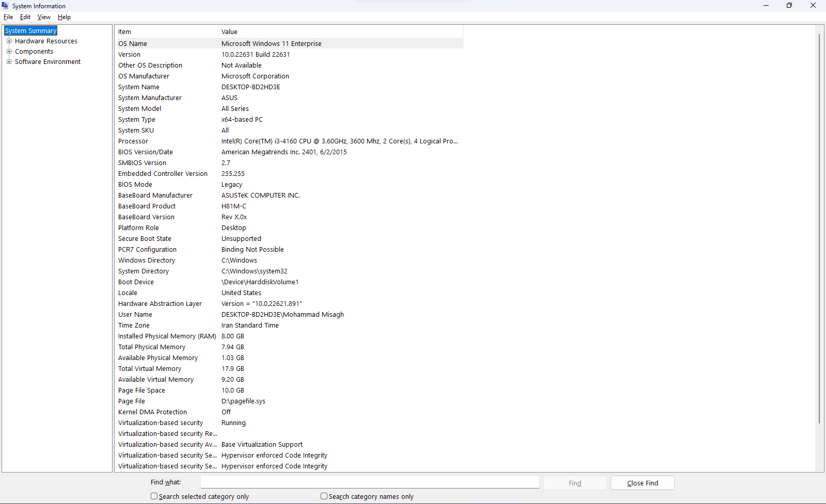This screenshot has width=826, height=504.
Task: Select the Processor row
Action: tap(289, 141)
